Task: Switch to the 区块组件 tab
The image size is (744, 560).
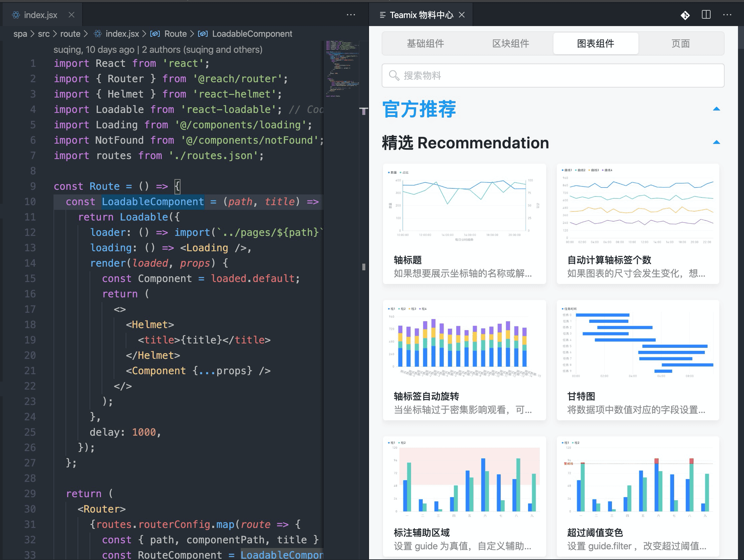Action: [x=510, y=43]
